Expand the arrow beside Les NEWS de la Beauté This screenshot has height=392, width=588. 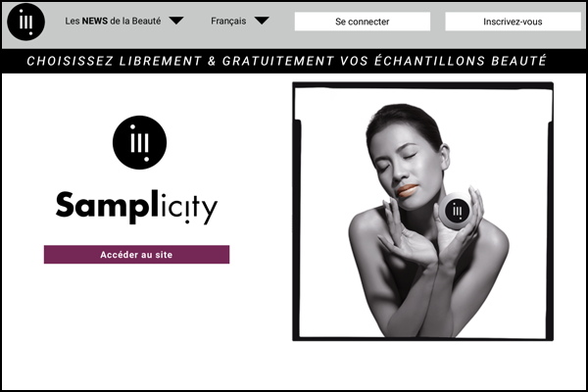[175, 21]
